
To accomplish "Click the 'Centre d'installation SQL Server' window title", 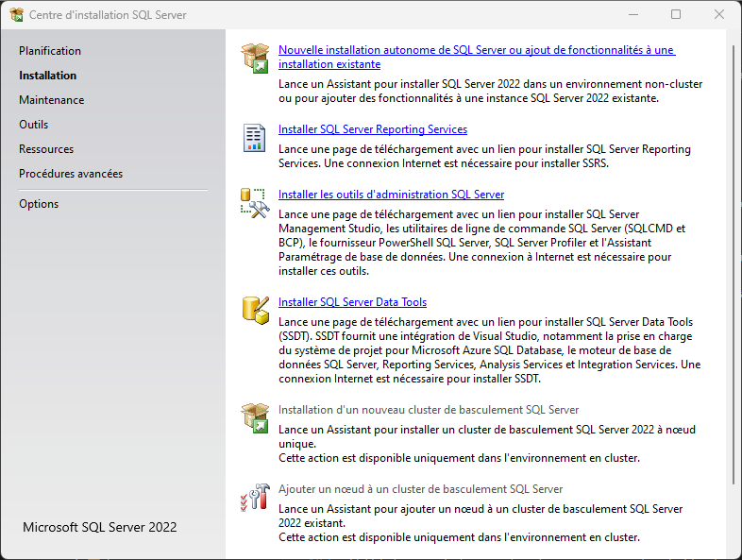I will (x=108, y=15).
